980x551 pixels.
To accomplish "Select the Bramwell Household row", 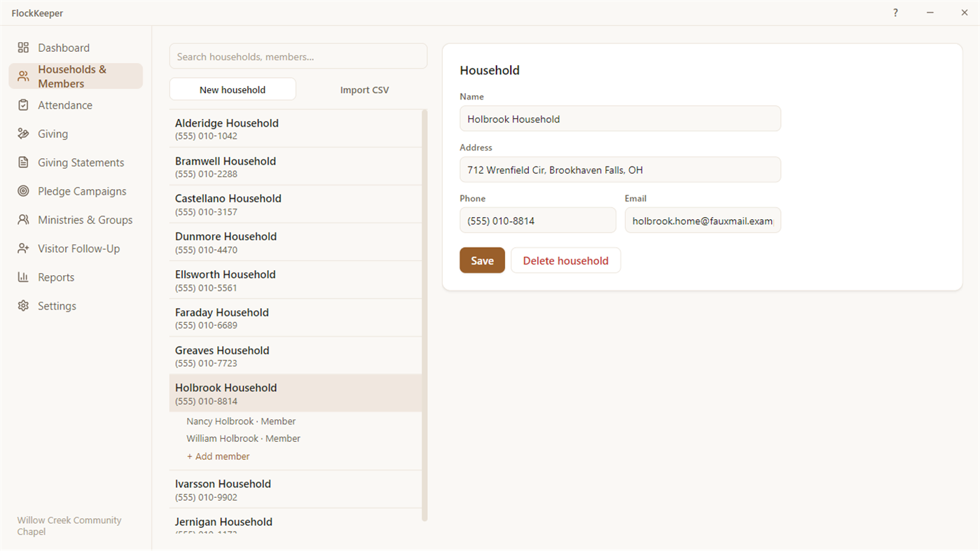I will click(296, 167).
